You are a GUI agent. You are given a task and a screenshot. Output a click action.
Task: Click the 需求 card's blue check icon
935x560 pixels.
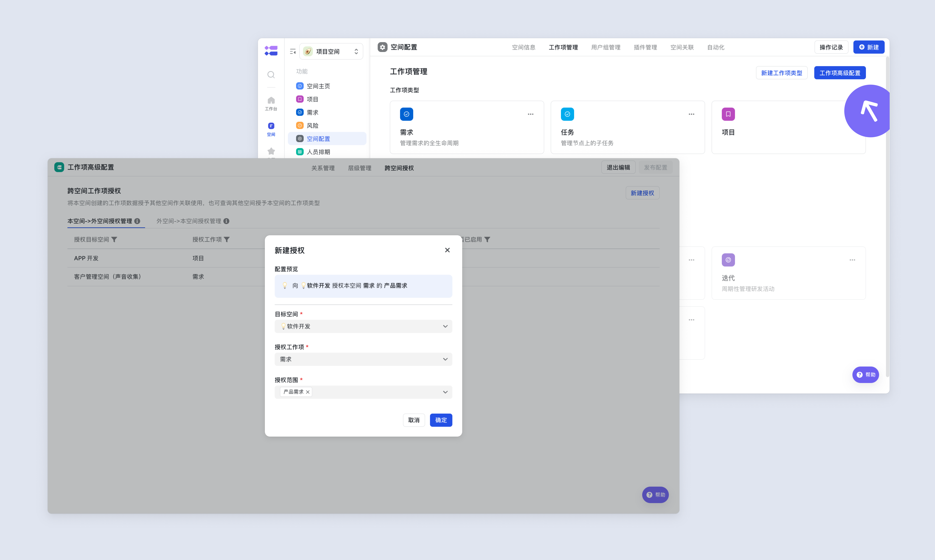[x=406, y=114]
